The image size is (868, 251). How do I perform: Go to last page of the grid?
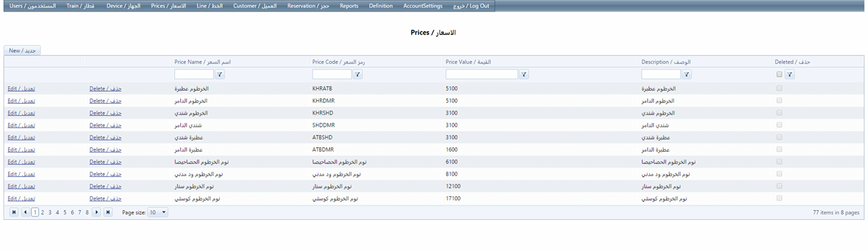[108, 212]
